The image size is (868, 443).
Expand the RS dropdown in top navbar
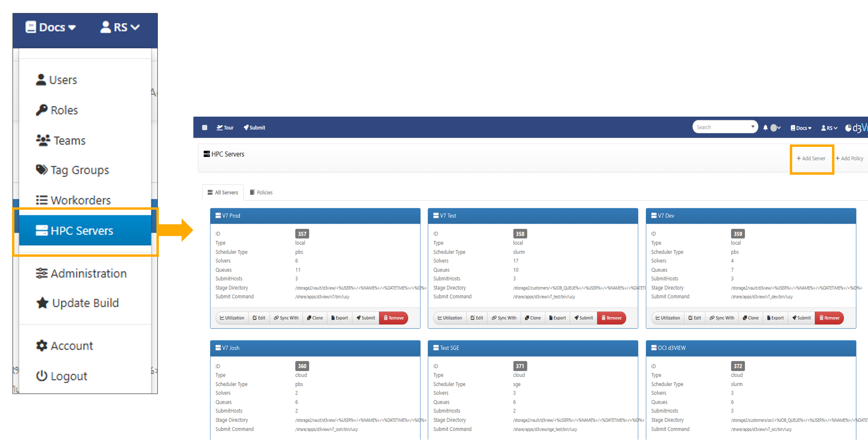[829, 128]
